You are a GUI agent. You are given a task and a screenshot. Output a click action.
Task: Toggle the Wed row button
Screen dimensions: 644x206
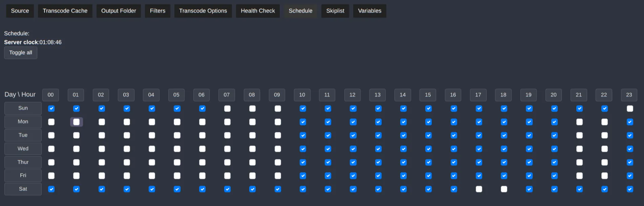[x=23, y=149]
